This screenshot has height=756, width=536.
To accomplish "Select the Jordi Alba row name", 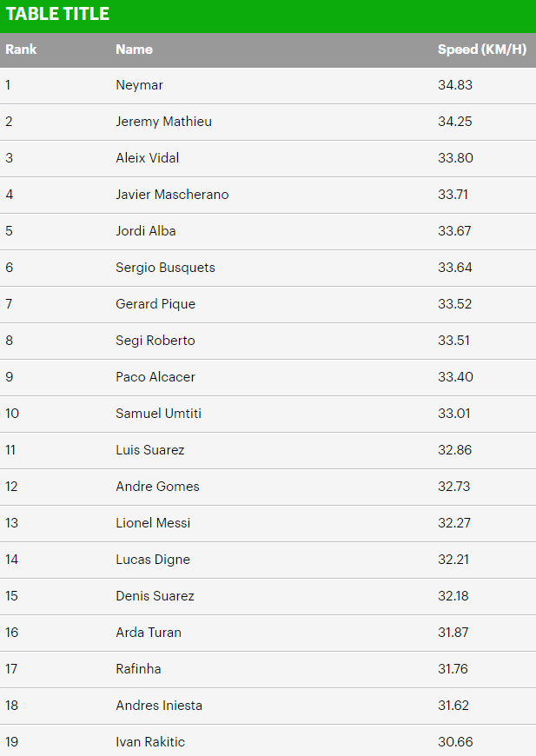I will click(146, 231).
